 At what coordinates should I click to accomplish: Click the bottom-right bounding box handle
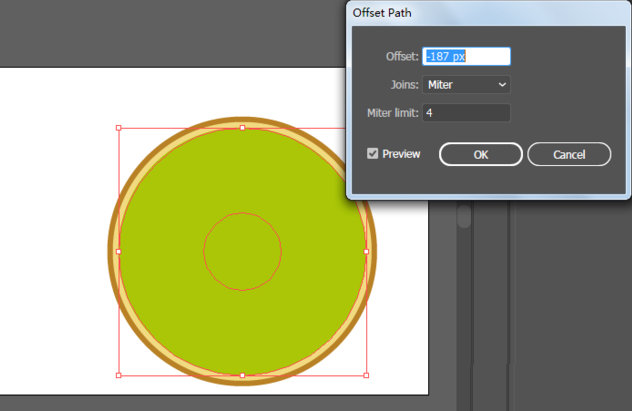[366, 375]
